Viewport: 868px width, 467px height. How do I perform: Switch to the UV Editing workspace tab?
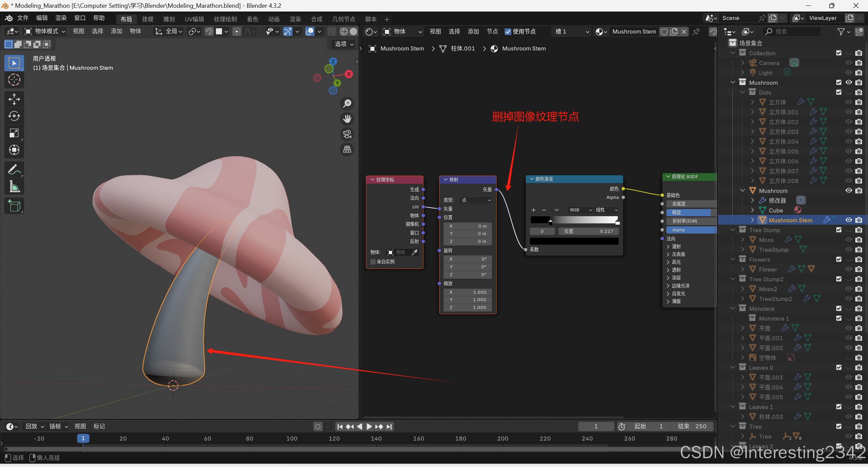tap(194, 19)
